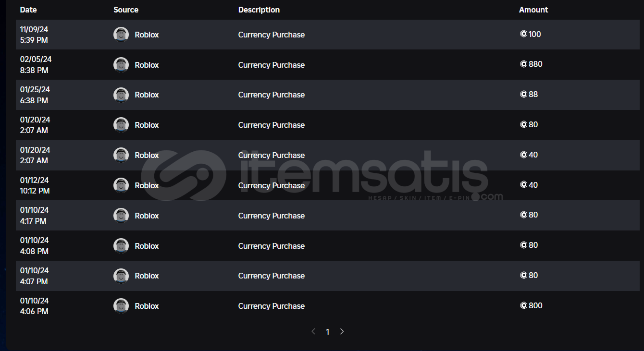Select the date 01/10/24 4:08 PM
Image resolution: width=644 pixels, height=351 pixels.
pos(34,246)
